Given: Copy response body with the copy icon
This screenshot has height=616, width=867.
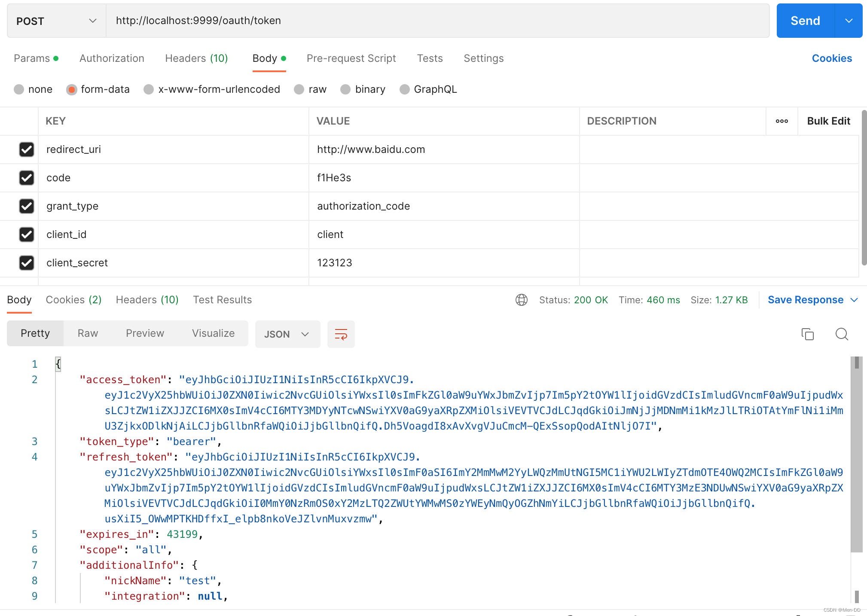Looking at the screenshot, I should [x=807, y=334].
